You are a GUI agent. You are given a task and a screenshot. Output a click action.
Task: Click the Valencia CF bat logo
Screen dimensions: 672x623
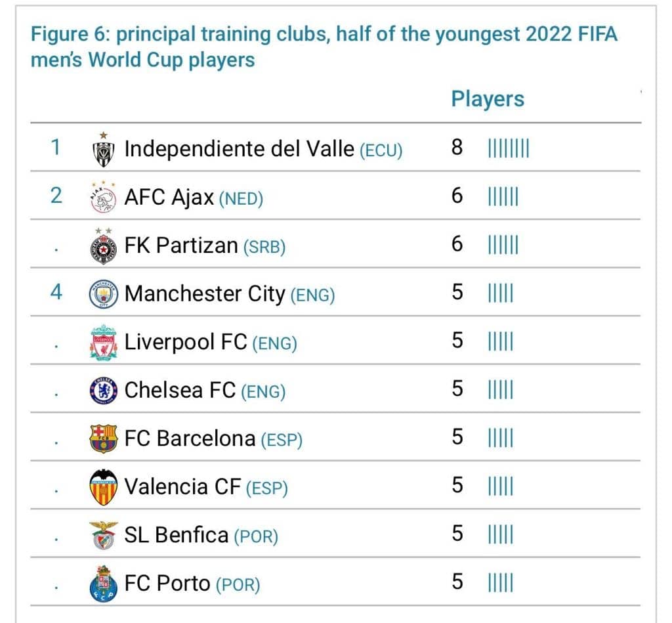103,487
